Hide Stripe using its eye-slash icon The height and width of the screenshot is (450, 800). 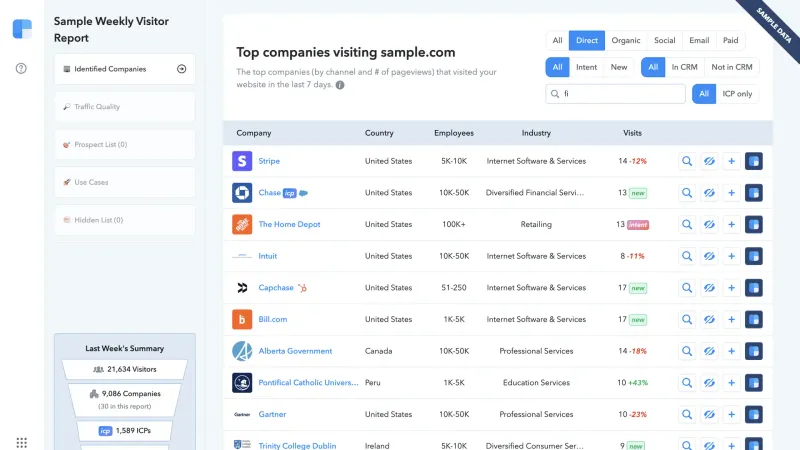[709, 161]
